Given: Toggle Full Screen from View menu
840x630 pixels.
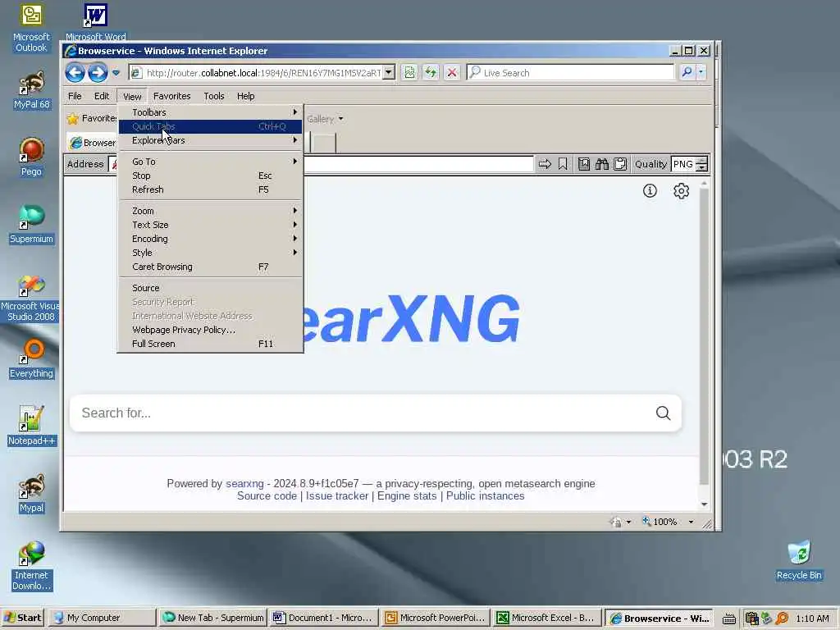Looking at the screenshot, I should [x=211, y=344].
